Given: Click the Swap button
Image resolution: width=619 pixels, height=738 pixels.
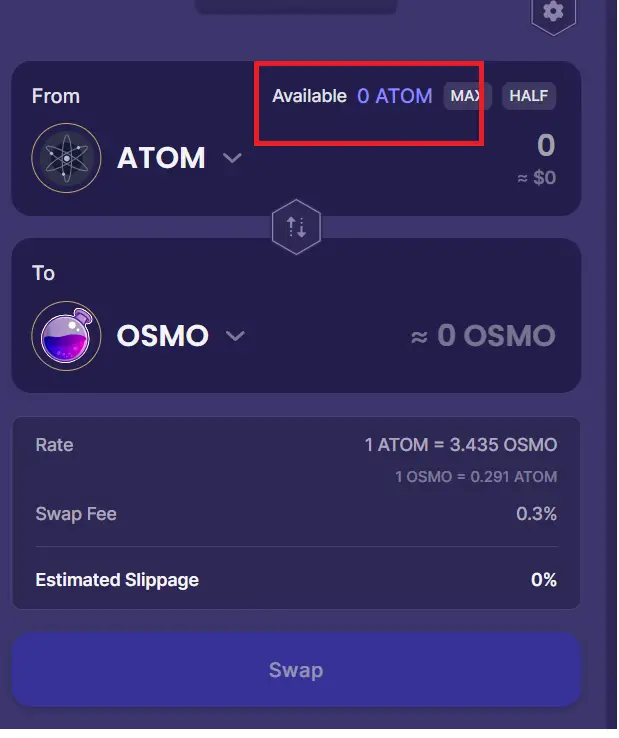Looking at the screenshot, I should pos(296,670).
